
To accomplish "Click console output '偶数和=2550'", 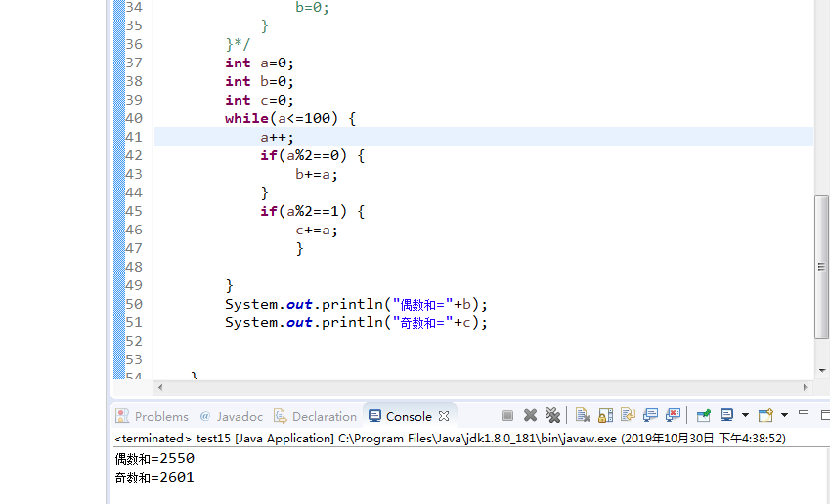I will point(154,458).
